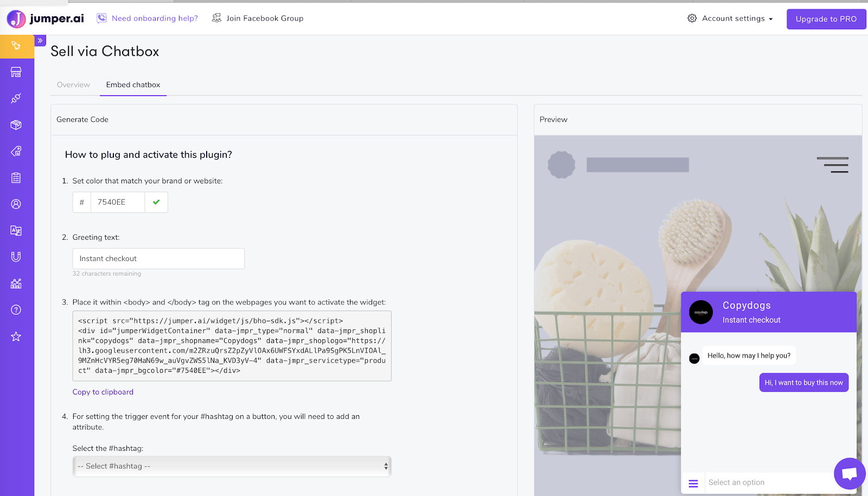Click the hex color field showing 7540EE
Viewport: 868px width, 496px height.
[118, 202]
